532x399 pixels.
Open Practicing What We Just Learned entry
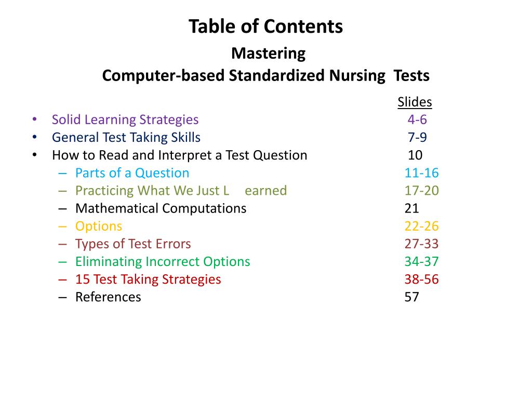181,191
